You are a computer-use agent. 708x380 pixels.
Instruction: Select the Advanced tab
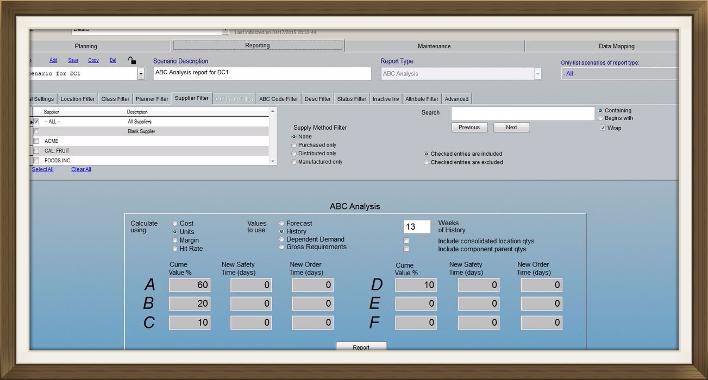pyautogui.click(x=456, y=99)
